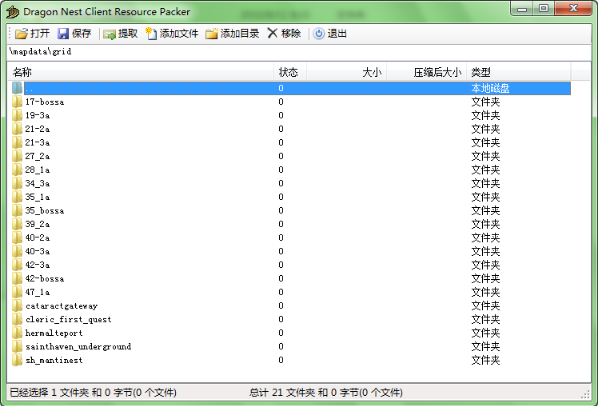The height and width of the screenshot is (406, 600).
Task: Click the 添加目录 toolbar button label
Action: point(240,34)
